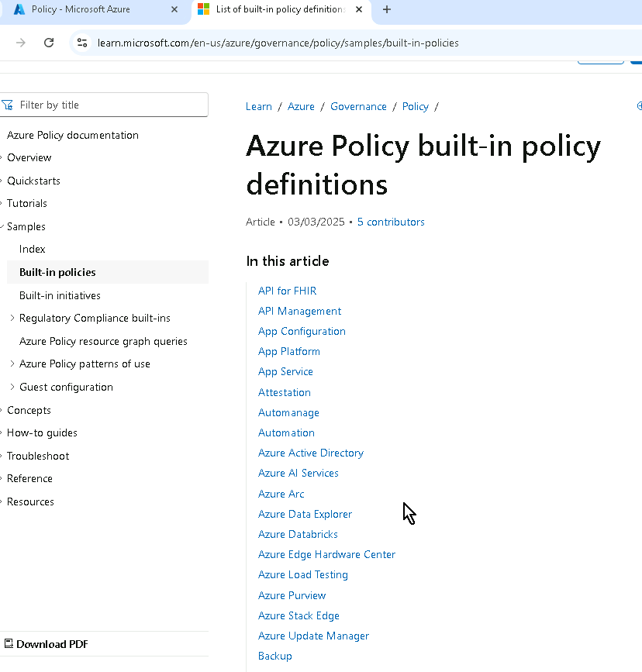
Task: Expand the Quickstarts section
Action: (33, 181)
